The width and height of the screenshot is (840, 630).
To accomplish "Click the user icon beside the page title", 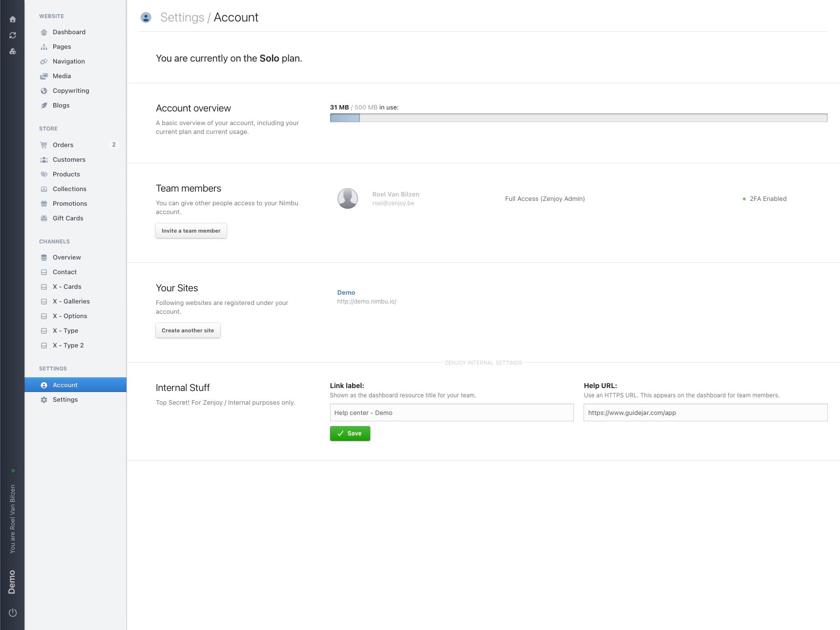I will (x=146, y=18).
